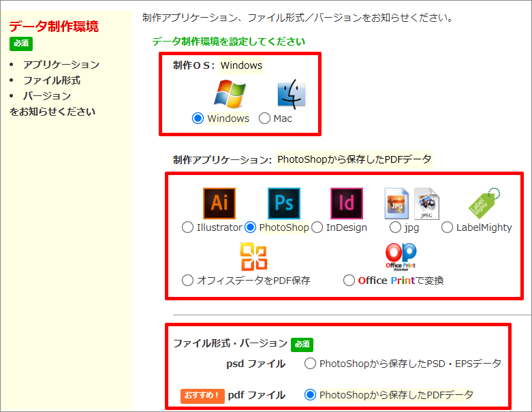Image resolution: width=532 pixels, height=412 pixels.
Task: Click the おすすめ! orange badge
Action: click(202, 396)
